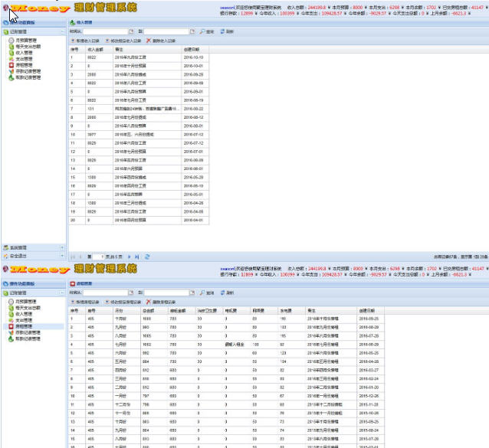
Task: Open start date picker in 收入管理 panel
Action: point(130,31)
